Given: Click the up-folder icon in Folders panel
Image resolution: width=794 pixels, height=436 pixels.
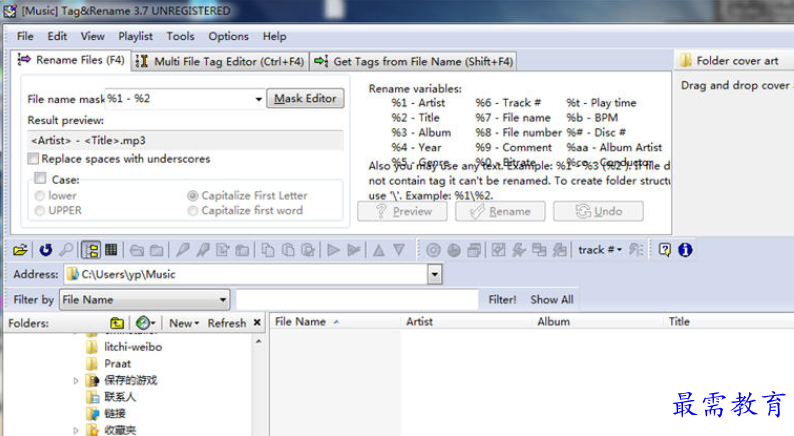Looking at the screenshot, I should [x=117, y=323].
